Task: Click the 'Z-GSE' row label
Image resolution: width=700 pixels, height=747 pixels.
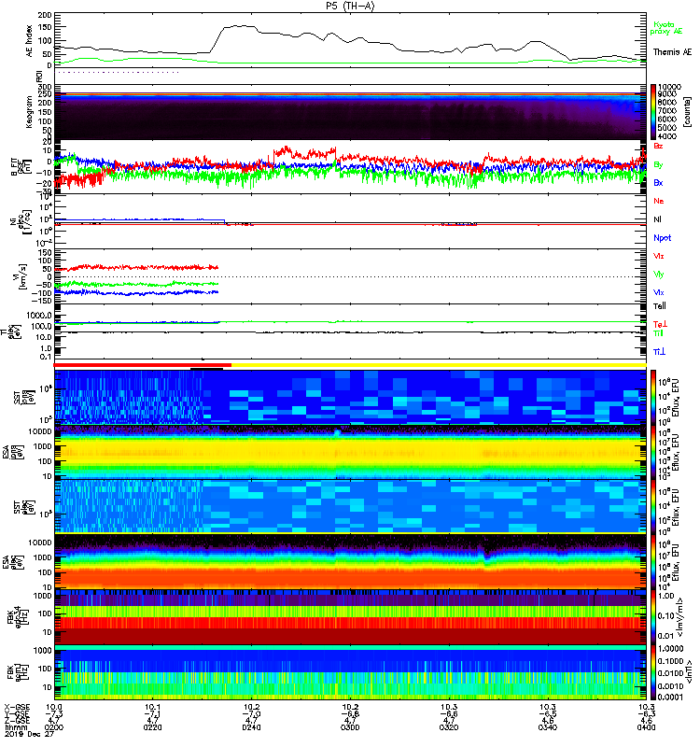Action: [17, 720]
